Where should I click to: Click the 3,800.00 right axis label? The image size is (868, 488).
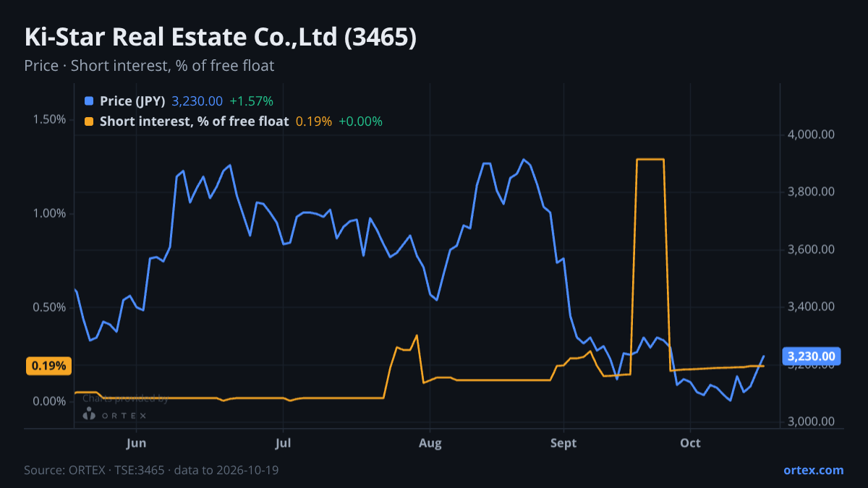812,192
